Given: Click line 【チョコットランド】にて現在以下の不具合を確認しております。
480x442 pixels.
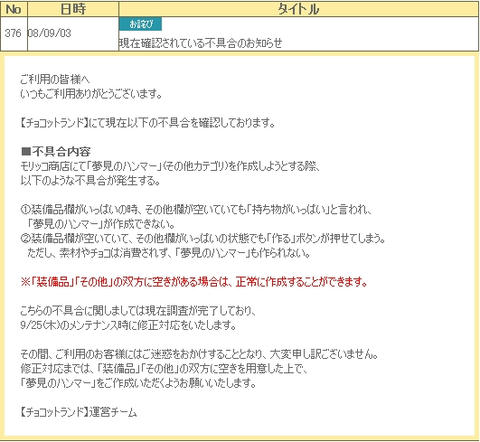Looking at the screenshot, I should pos(148,123).
